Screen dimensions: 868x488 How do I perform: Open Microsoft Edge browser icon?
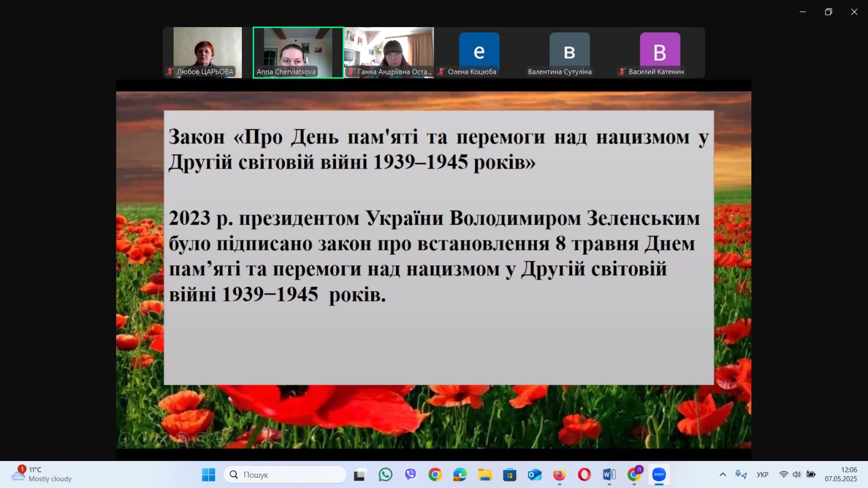(460, 475)
